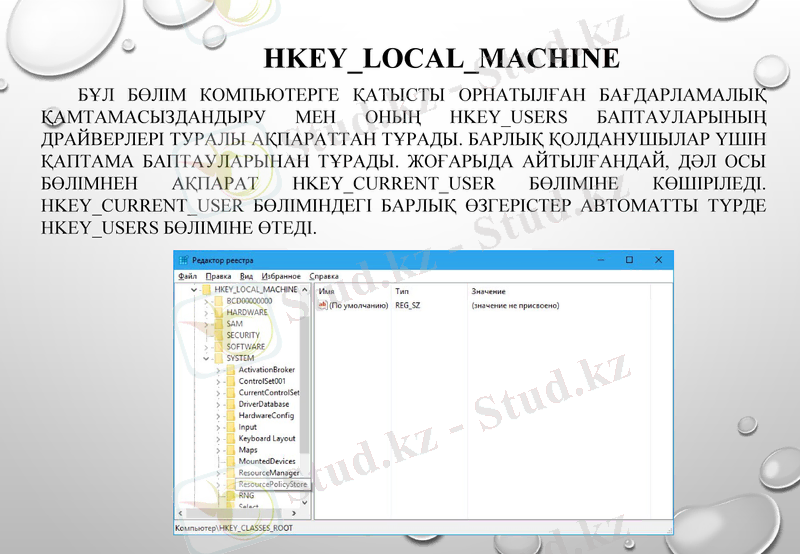This screenshot has width=800, height=554.
Task: Expand the SOFTWARE key
Action: (206, 347)
